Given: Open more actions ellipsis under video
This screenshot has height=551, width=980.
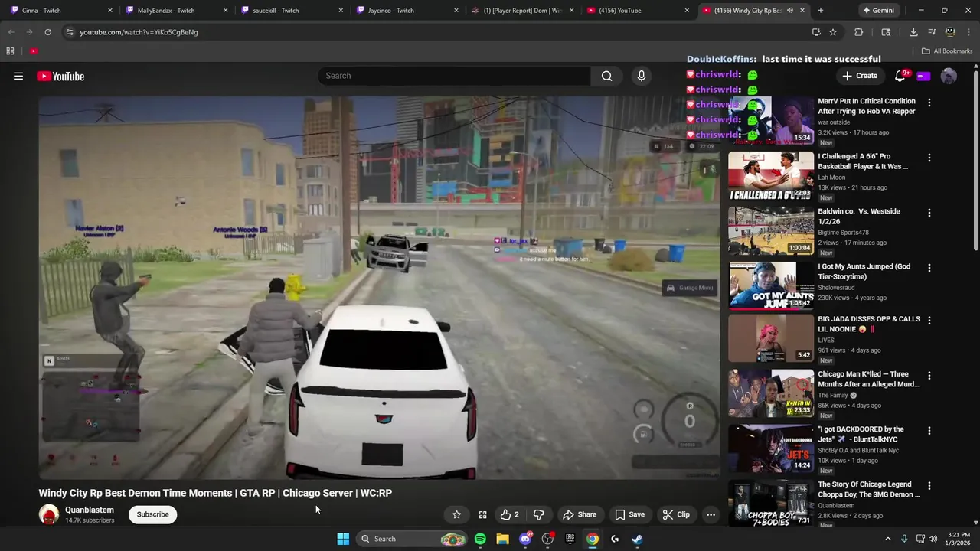Looking at the screenshot, I should [x=710, y=514].
